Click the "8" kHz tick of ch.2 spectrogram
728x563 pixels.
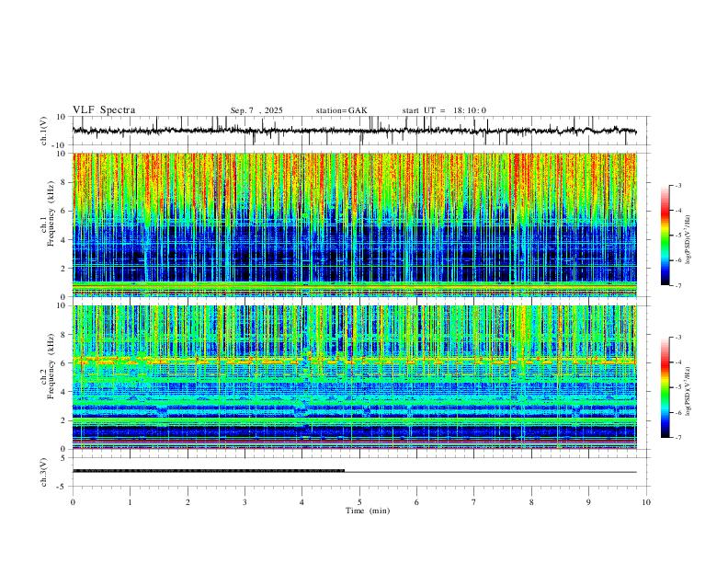(x=64, y=335)
